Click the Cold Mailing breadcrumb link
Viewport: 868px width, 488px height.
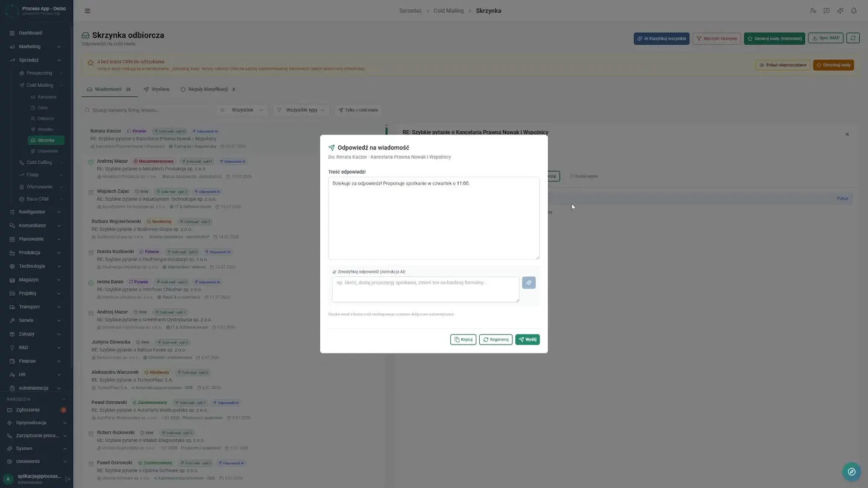click(448, 11)
